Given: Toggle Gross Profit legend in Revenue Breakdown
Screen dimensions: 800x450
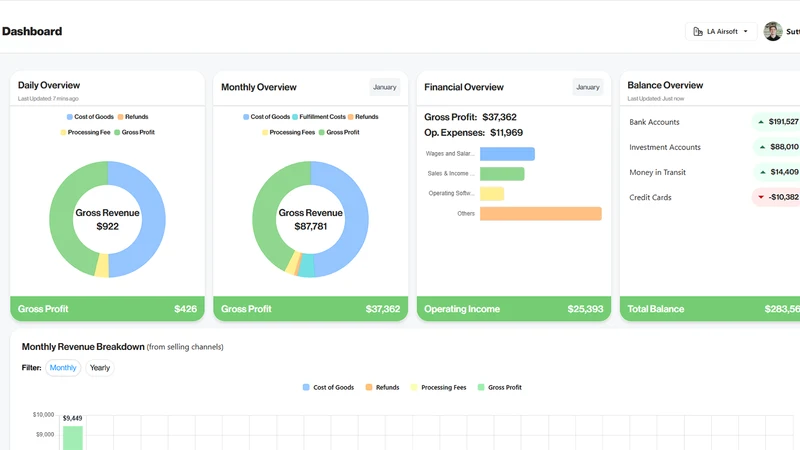Looking at the screenshot, I should coord(499,387).
